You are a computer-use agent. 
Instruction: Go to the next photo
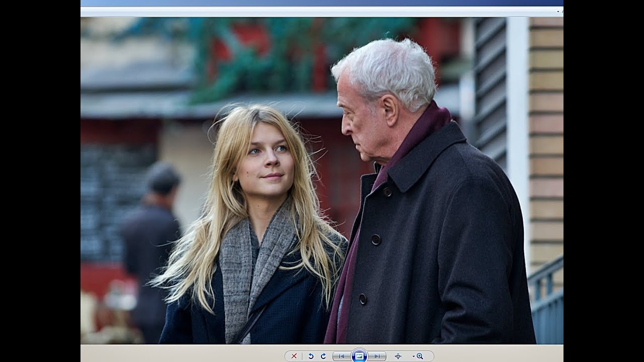(377, 356)
